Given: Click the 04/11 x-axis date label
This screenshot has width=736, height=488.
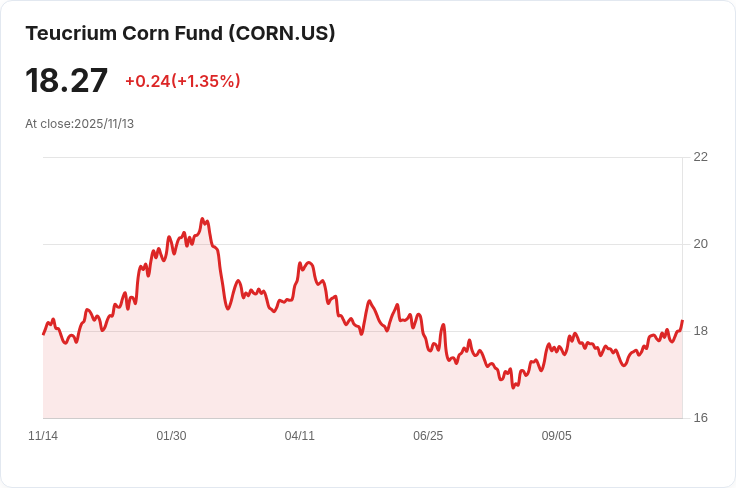Looking at the screenshot, I should pyautogui.click(x=299, y=436).
